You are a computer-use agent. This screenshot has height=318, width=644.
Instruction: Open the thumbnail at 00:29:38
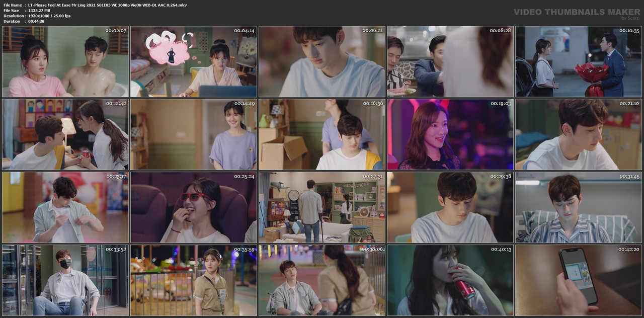[x=450, y=207]
